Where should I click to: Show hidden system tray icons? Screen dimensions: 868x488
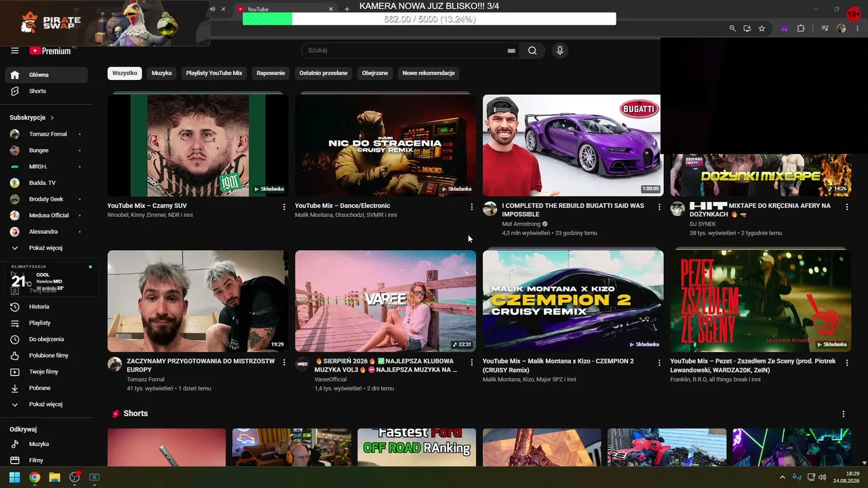783,477
